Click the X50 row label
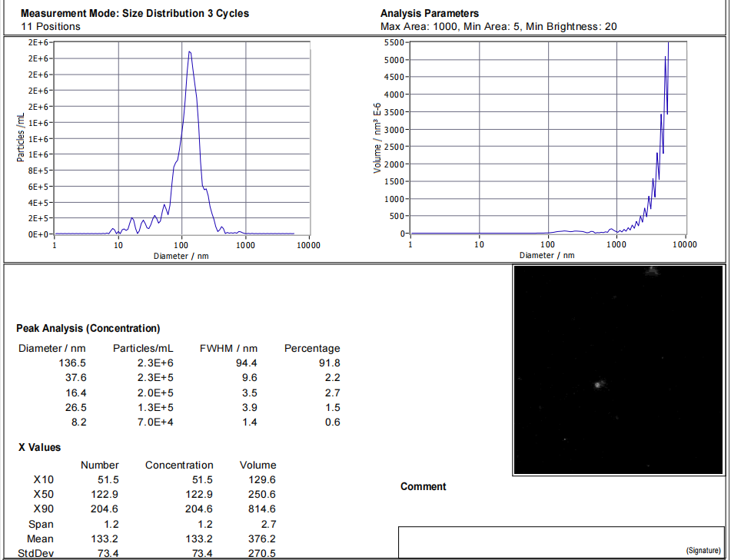The width and height of the screenshot is (731, 560). 43,494
